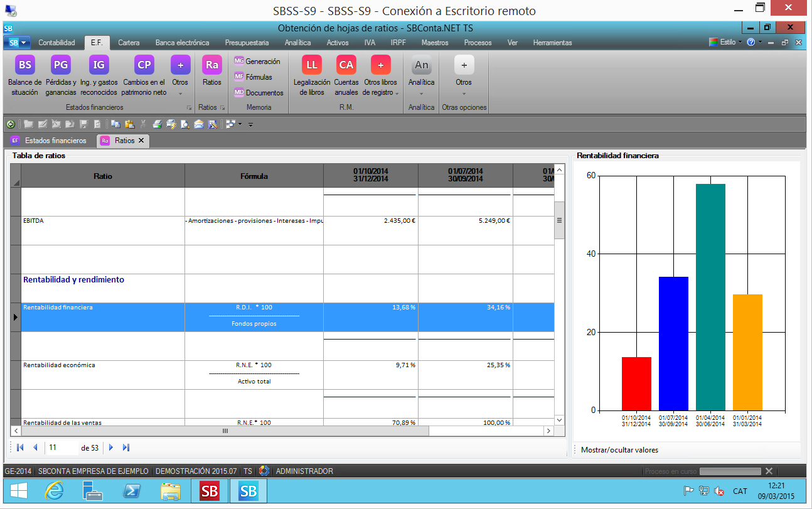Click the Pérdidas y ganancias (PG) icon

tap(61, 65)
